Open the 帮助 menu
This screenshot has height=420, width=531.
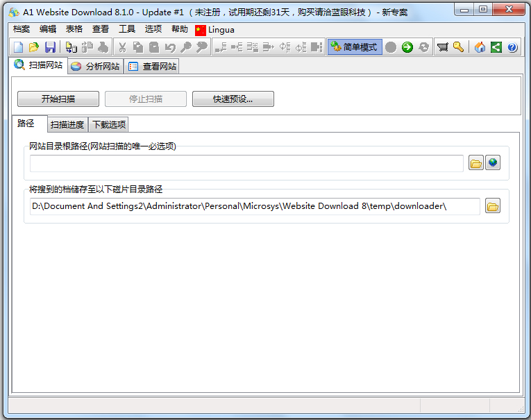[180, 29]
